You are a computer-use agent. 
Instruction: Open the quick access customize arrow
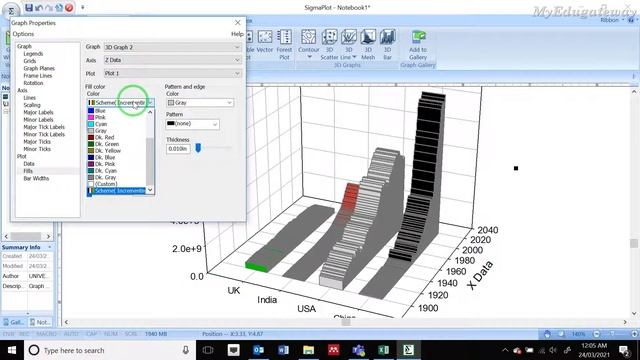pos(82,7)
